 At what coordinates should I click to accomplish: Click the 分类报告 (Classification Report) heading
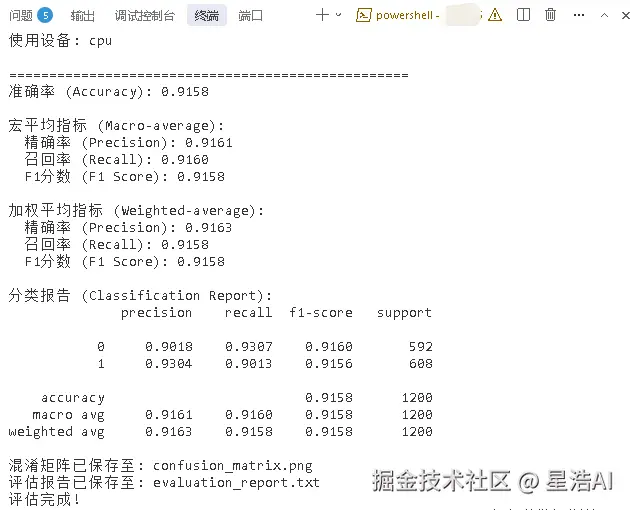point(140,296)
